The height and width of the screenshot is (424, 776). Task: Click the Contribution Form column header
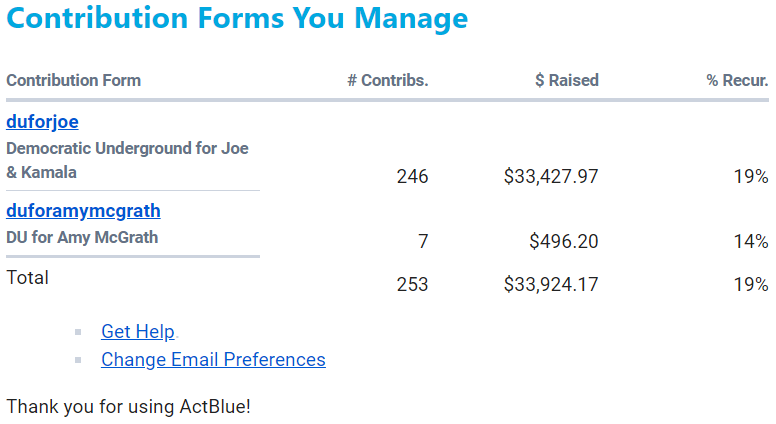tap(73, 80)
